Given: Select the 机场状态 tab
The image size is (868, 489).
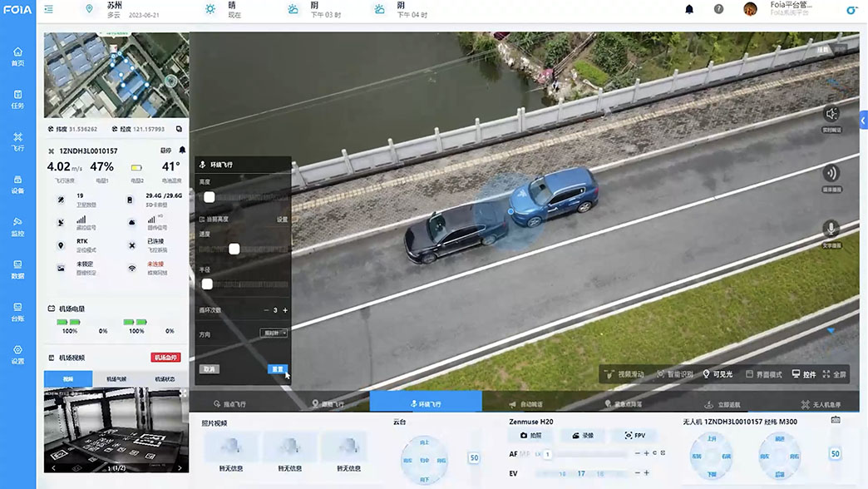Looking at the screenshot, I should click(x=165, y=379).
